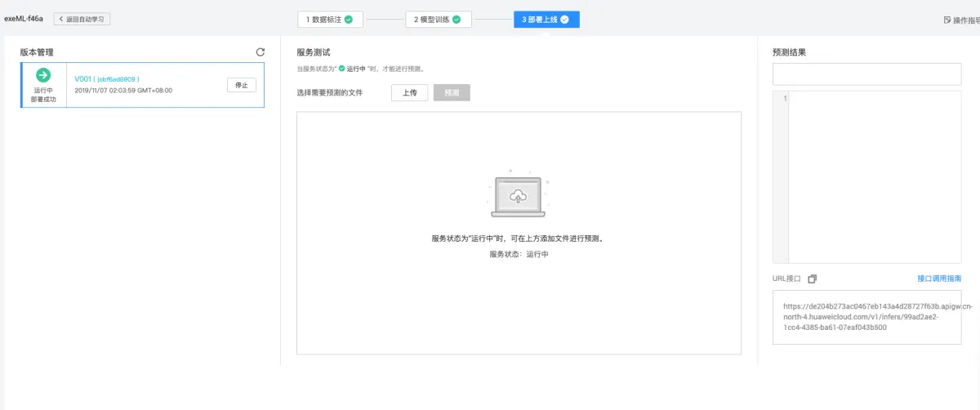Focus the empty field under 预测结果
The width and height of the screenshot is (980, 410).
866,74
